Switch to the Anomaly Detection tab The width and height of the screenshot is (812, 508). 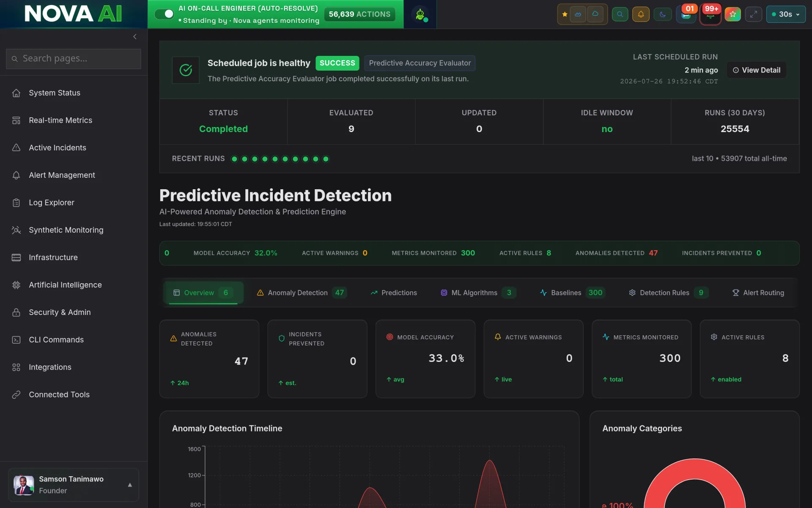[302, 293]
